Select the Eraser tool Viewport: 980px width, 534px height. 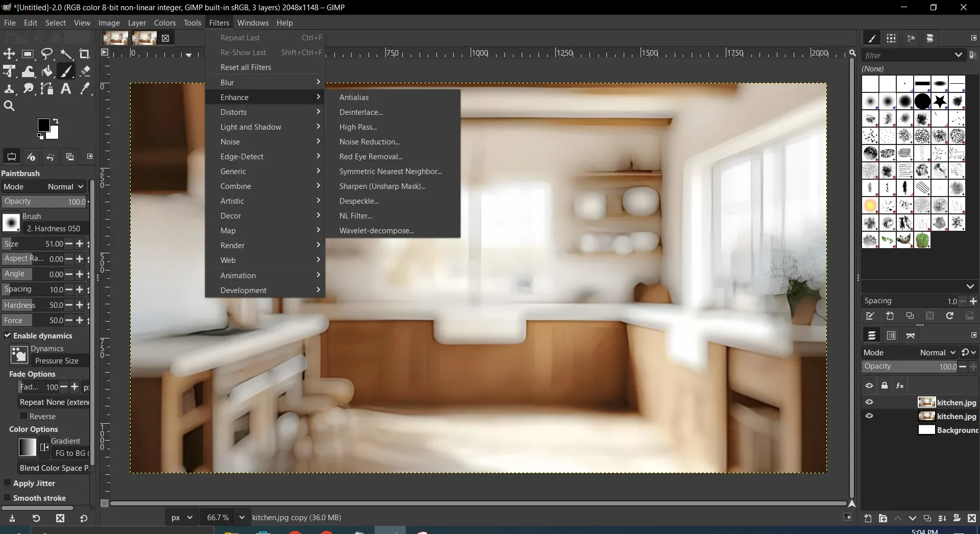[x=85, y=71]
